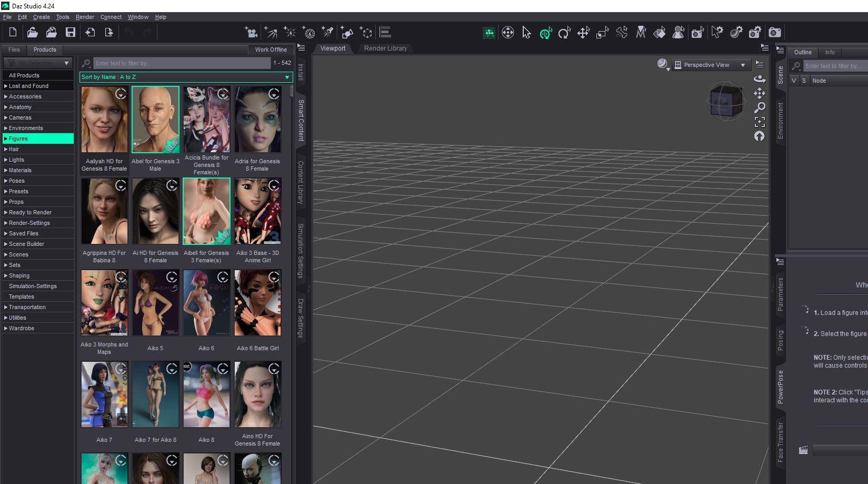Click the viewport reset camera arrow icon
The image size is (868, 484).
pyautogui.click(x=760, y=136)
